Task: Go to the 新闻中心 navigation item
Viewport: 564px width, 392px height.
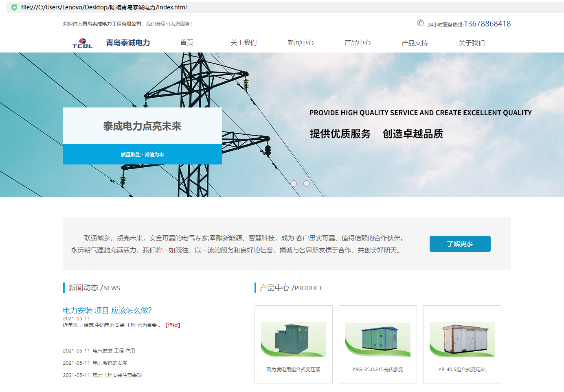Action: point(301,43)
